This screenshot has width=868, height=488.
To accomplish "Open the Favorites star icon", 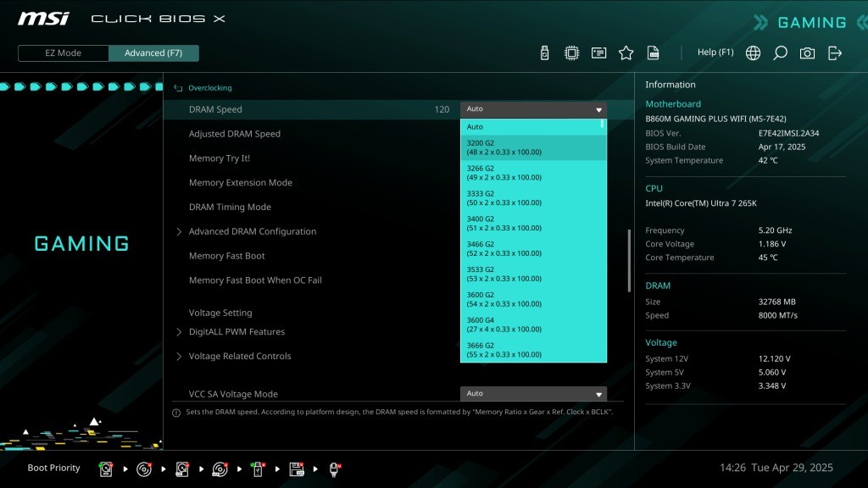I will coord(626,53).
